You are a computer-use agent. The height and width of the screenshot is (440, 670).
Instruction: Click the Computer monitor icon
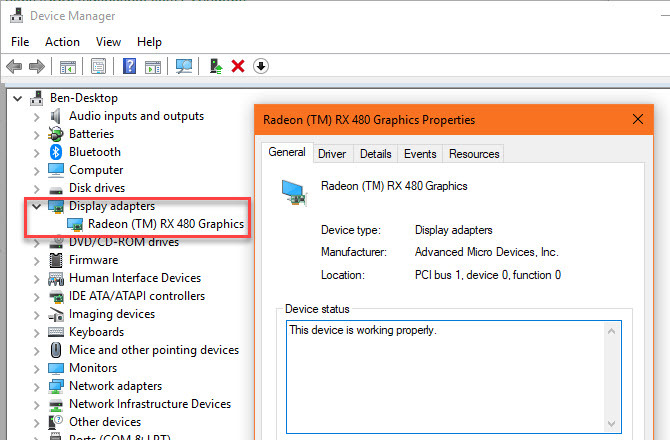coord(56,170)
